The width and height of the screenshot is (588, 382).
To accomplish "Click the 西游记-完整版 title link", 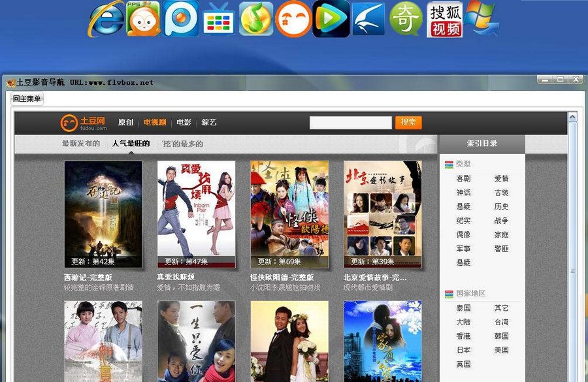I will [88, 278].
